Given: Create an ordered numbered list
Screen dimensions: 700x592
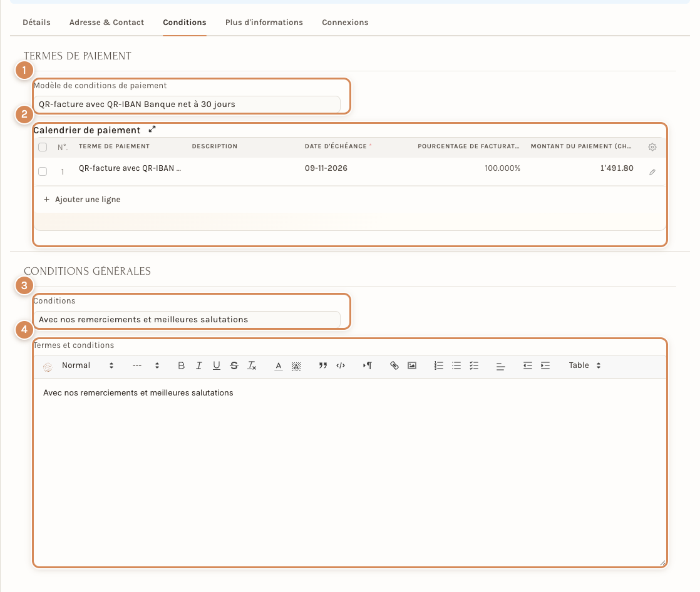Looking at the screenshot, I should (439, 365).
